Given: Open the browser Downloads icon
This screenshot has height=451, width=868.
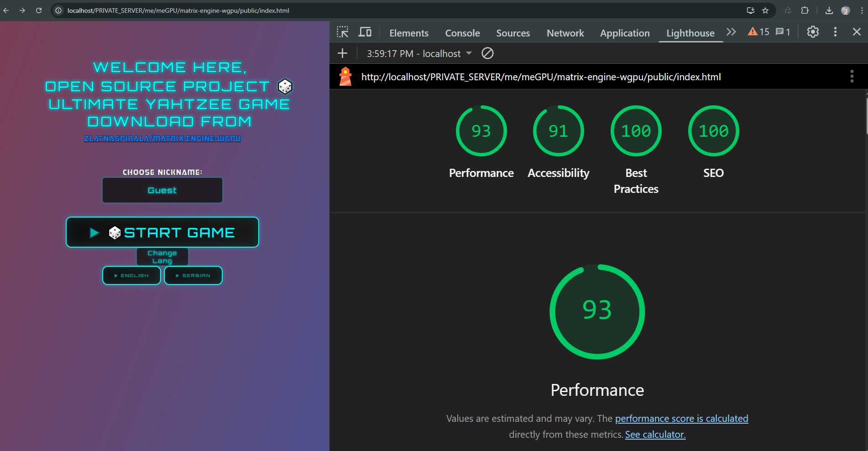Looking at the screenshot, I should click(829, 10).
